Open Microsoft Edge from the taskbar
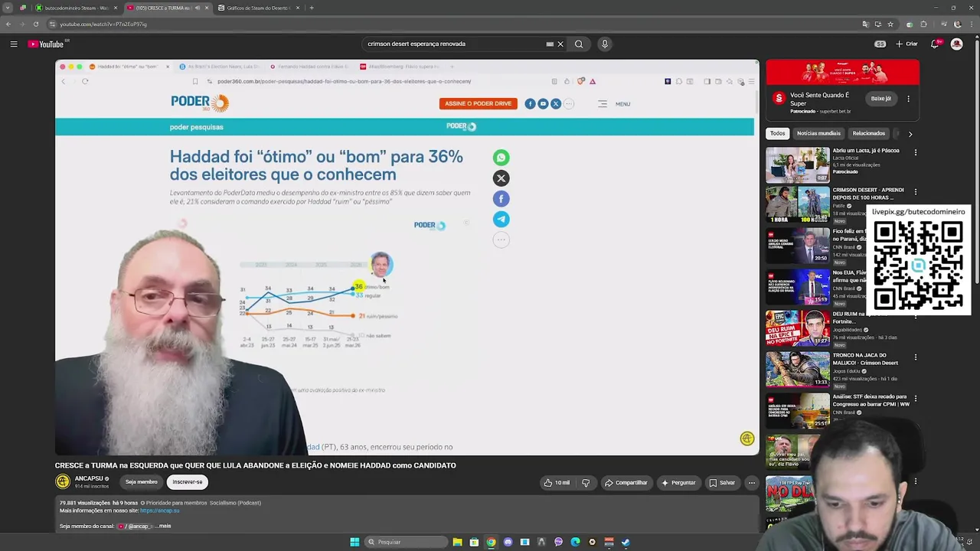 tap(575, 542)
